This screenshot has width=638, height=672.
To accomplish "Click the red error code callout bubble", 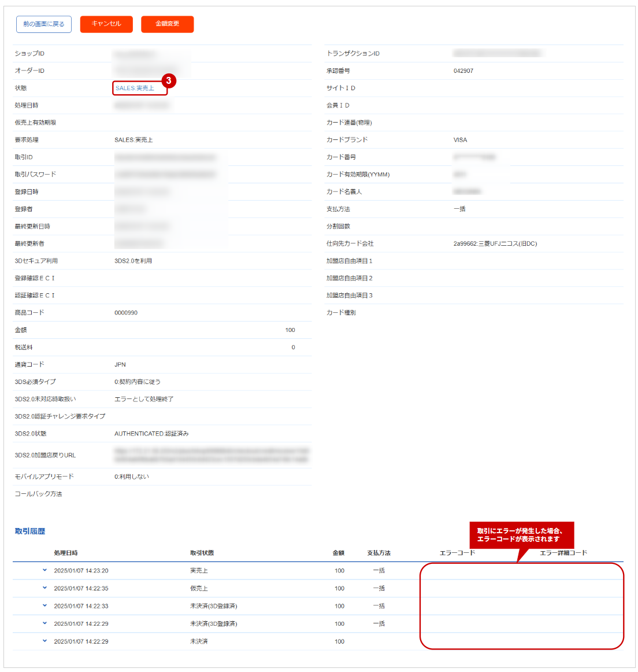I will click(x=521, y=535).
